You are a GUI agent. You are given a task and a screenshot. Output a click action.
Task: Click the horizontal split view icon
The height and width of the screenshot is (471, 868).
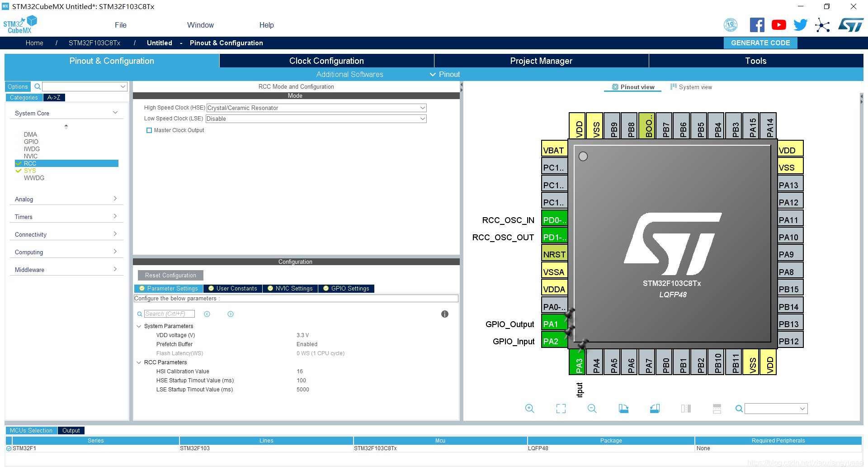click(717, 409)
